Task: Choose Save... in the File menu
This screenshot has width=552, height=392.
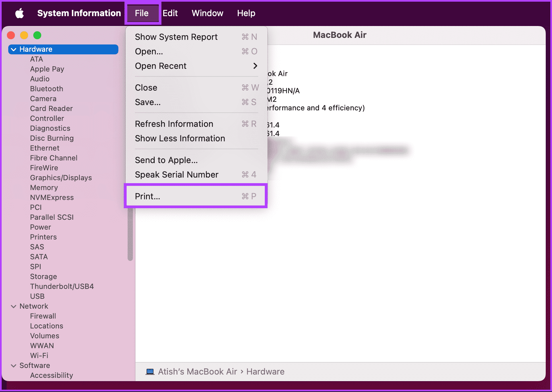Action: [196, 102]
